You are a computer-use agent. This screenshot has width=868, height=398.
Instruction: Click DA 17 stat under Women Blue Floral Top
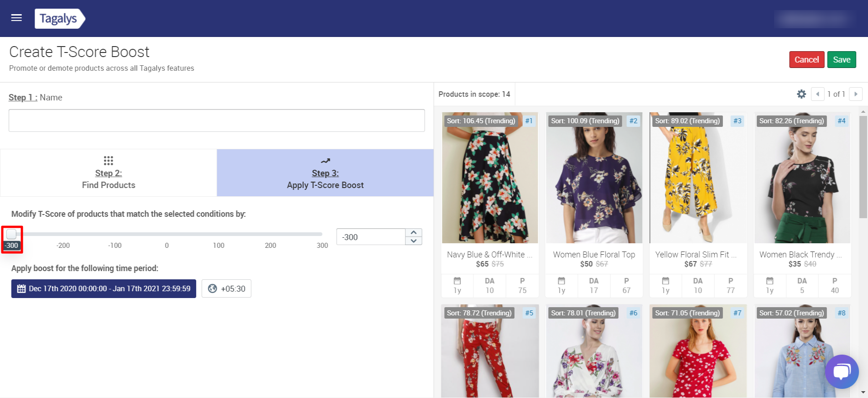[593, 286]
